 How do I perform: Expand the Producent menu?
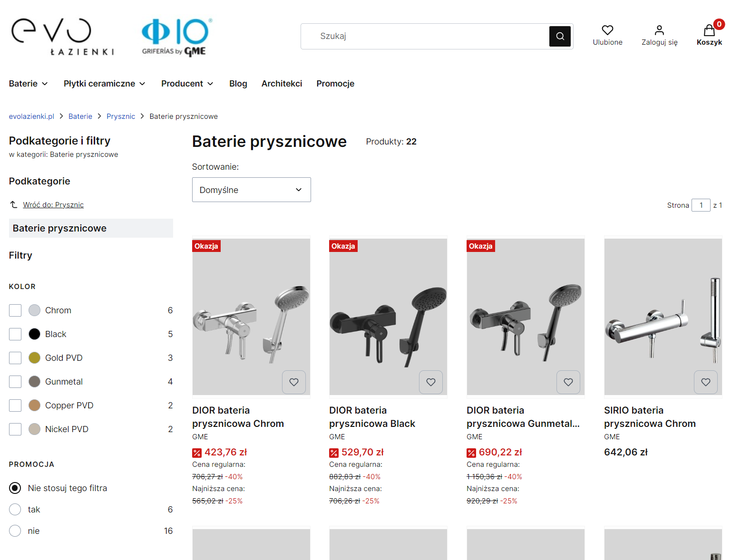click(x=187, y=83)
